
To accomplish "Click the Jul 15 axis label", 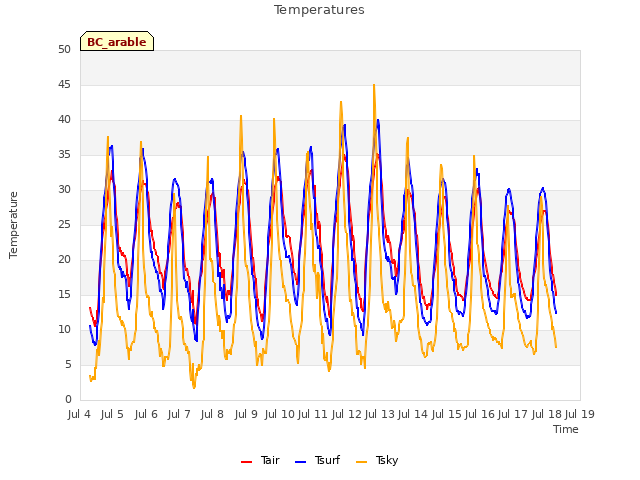I will pyautogui.click(x=447, y=414).
